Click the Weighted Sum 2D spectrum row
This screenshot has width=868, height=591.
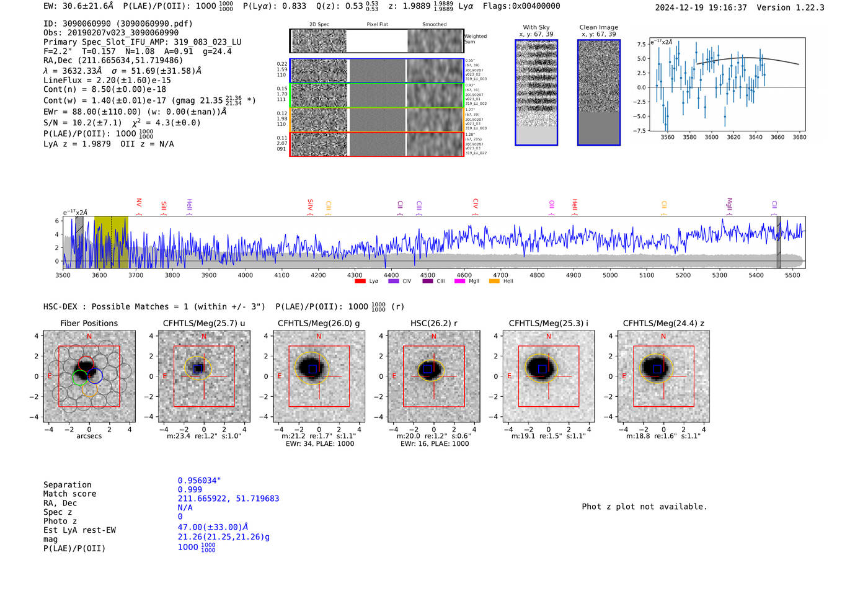377,41
